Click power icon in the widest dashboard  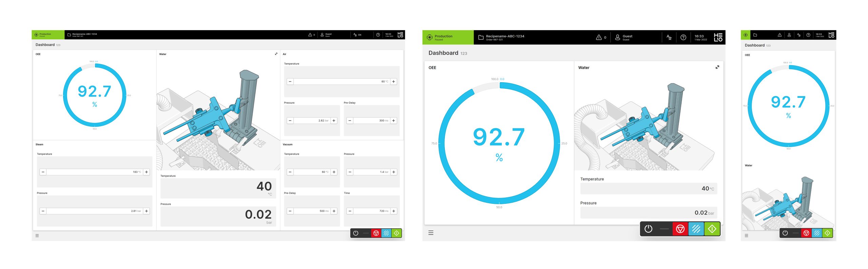pyautogui.click(x=356, y=233)
